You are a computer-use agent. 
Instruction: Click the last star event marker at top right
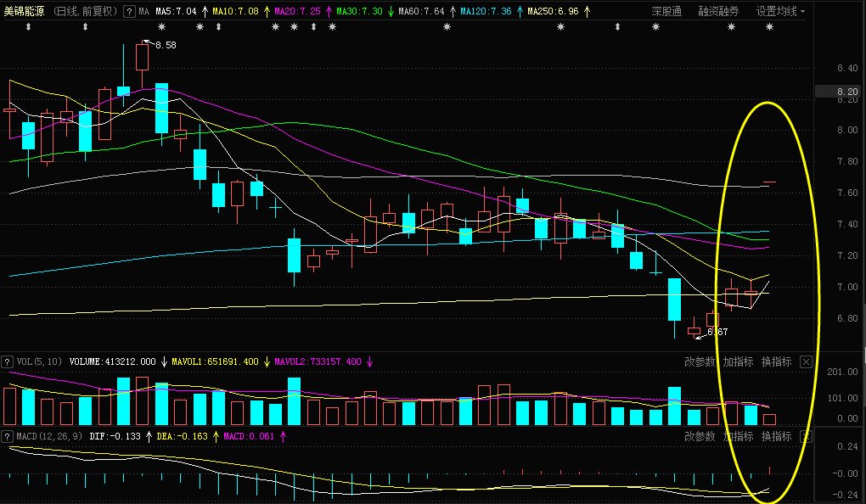pos(769,28)
